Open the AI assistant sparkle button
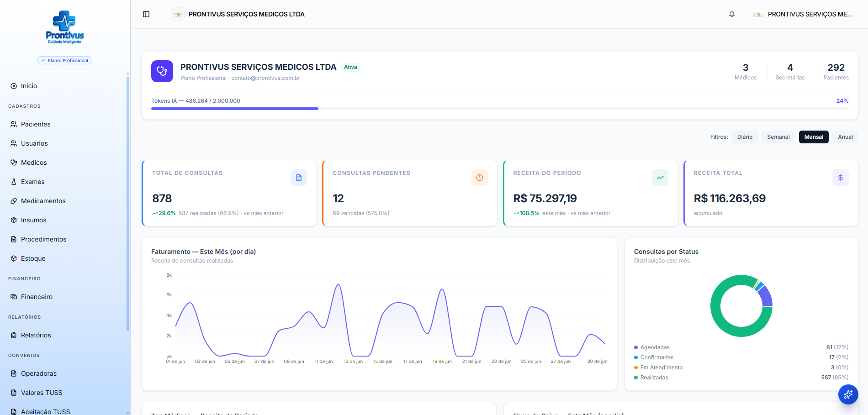868x415 pixels. click(848, 394)
